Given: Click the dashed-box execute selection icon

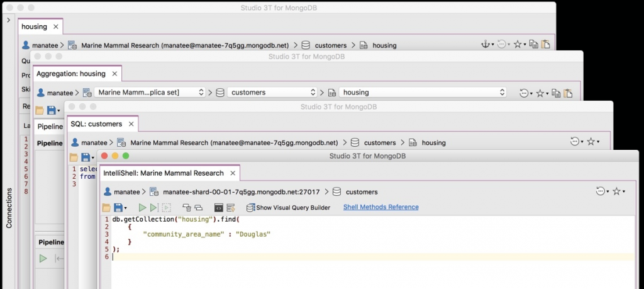Looking at the screenshot, I should pyautogui.click(x=166, y=208).
